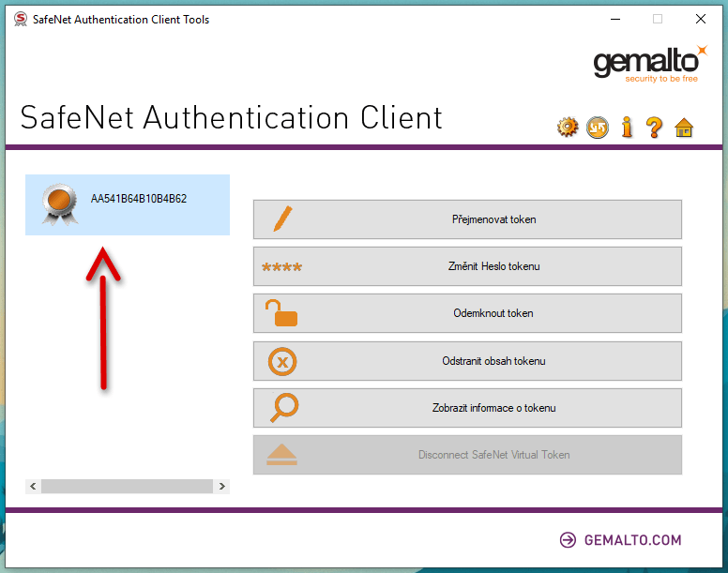Click Odemknout token button
The image size is (728, 573).
(x=467, y=313)
